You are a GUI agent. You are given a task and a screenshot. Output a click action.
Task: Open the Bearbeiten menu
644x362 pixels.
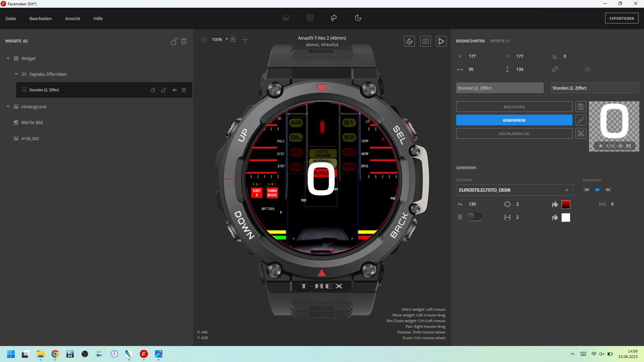pos(40,18)
